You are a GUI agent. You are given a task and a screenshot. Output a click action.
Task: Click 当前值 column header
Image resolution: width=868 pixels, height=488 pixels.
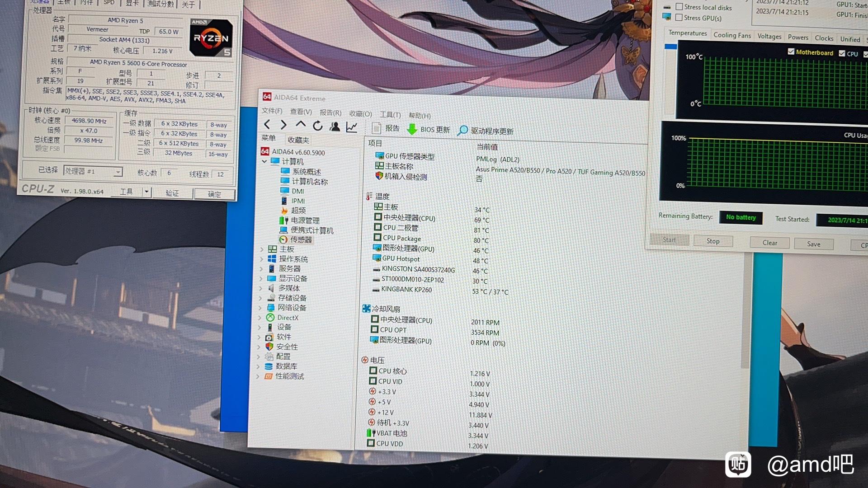pyautogui.click(x=487, y=147)
